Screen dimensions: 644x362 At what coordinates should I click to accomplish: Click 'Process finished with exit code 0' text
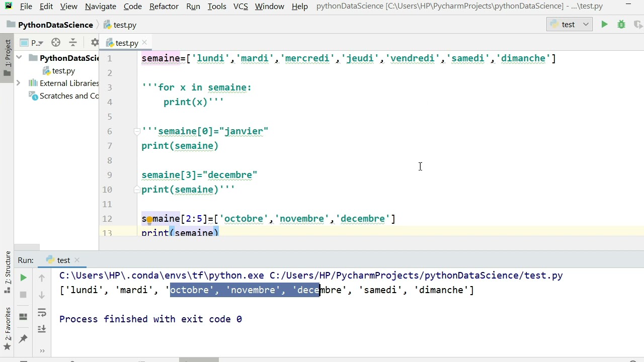point(150,319)
